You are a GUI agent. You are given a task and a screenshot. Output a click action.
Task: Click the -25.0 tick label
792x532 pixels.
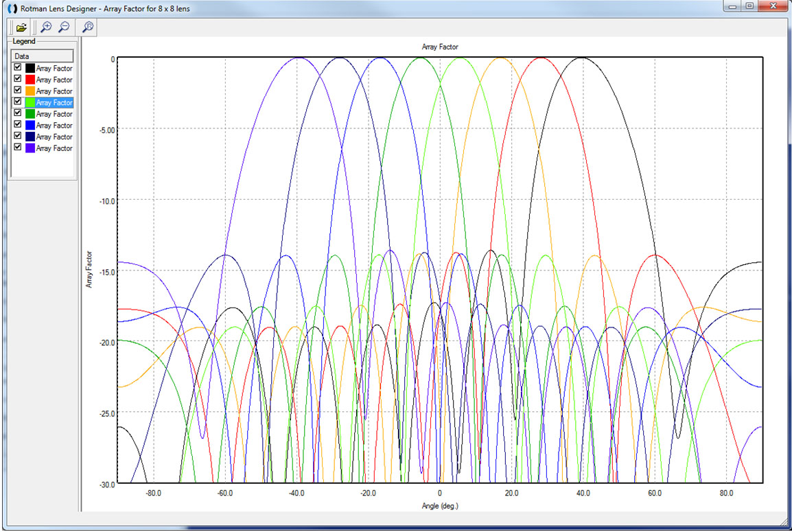106,413
